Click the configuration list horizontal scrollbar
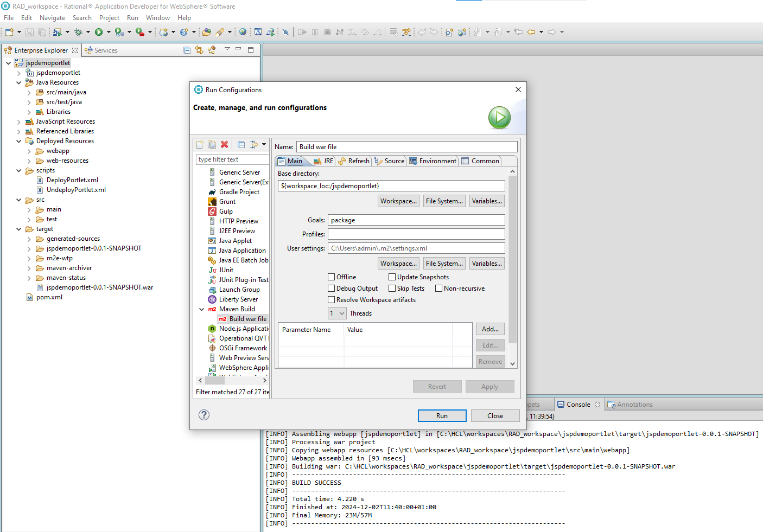This screenshot has width=763, height=532. pyautogui.click(x=233, y=381)
